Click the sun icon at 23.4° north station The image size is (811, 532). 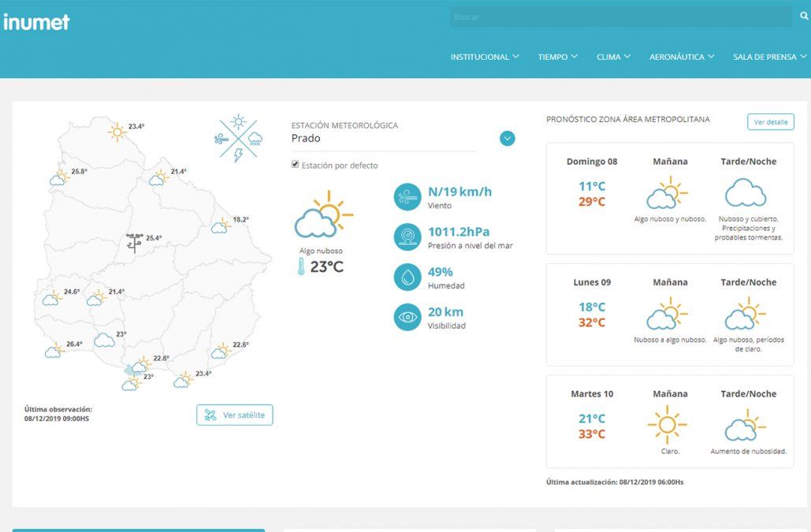117,132
